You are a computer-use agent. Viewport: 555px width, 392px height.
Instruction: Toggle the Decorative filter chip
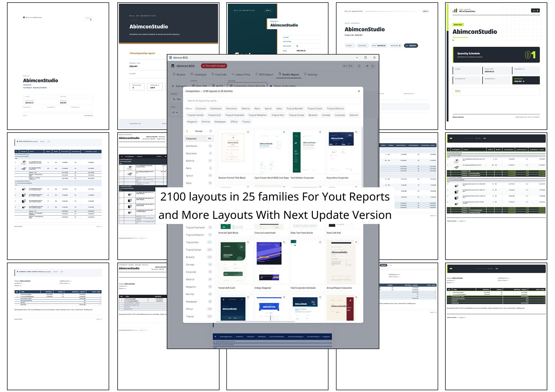[231, 108]
